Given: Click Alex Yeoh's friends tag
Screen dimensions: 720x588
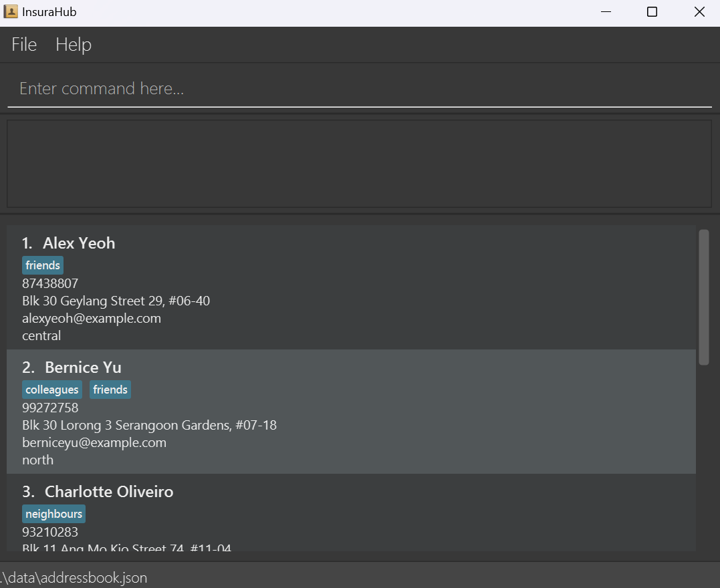Looking at the screenshot, I should point(43,265).
